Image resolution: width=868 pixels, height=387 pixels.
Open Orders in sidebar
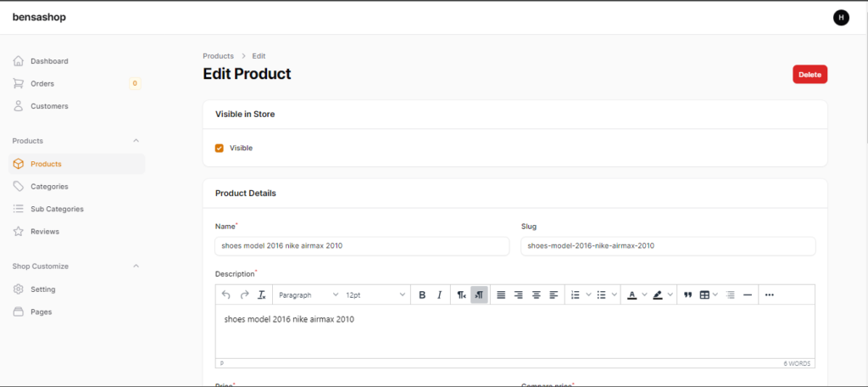(x=76, y=84)
